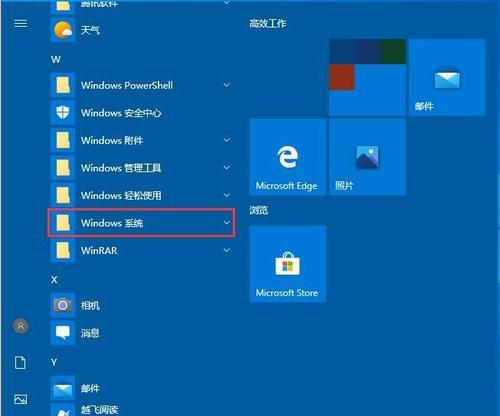Open the Pictures icon in left rail
This screenshot has width=500, height=416.
coord(20,399)
